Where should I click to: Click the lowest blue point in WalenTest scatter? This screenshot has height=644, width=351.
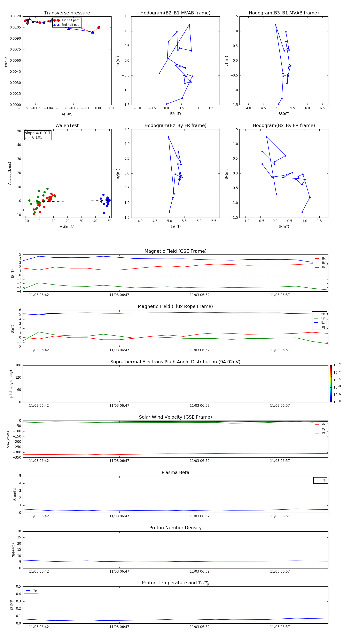104,213
